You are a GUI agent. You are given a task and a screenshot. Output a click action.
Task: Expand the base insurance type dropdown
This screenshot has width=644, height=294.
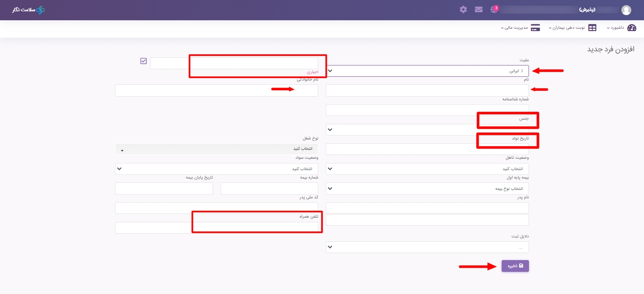[x=427, y=188]
